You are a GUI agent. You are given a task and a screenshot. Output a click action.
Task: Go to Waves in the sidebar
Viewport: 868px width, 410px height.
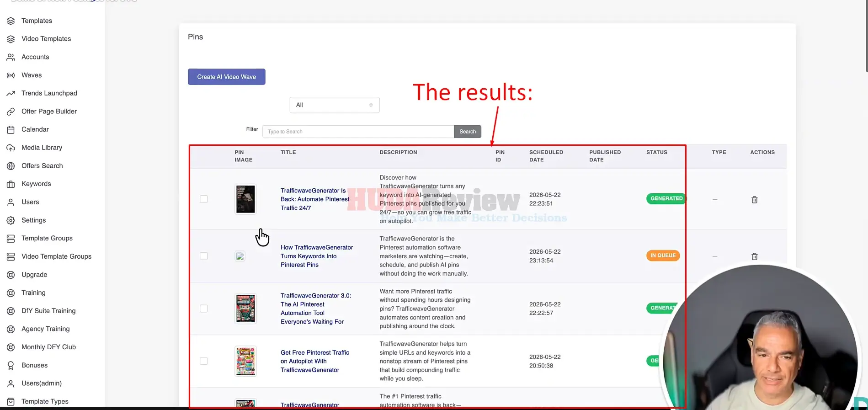[32, 75]
